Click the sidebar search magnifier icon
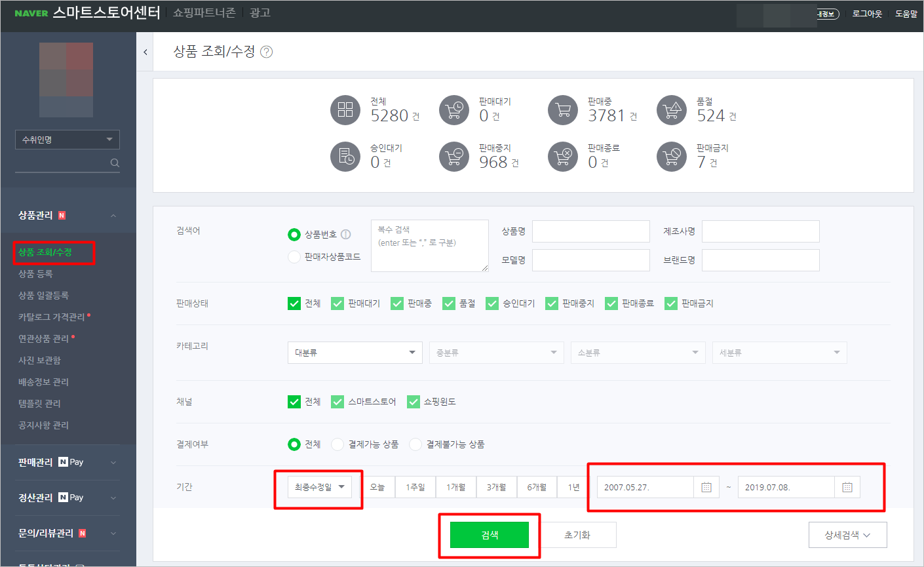Viewport: 924px width, 567px height. pos(115,163)
